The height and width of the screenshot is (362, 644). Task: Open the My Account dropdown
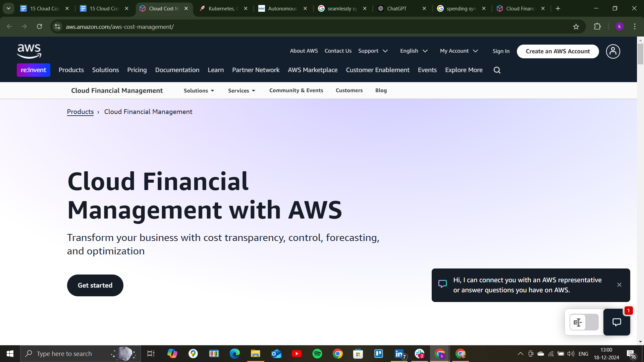[459, 51]
